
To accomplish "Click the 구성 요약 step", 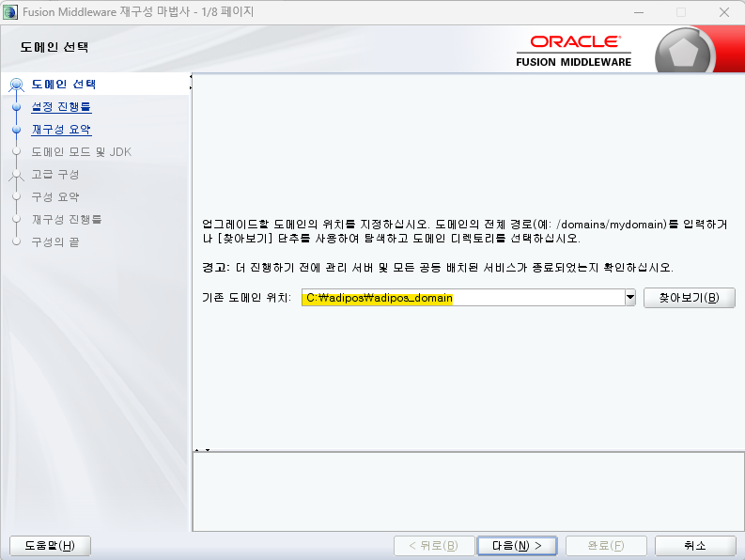I will pyautogui.click(x=55, y=196).
